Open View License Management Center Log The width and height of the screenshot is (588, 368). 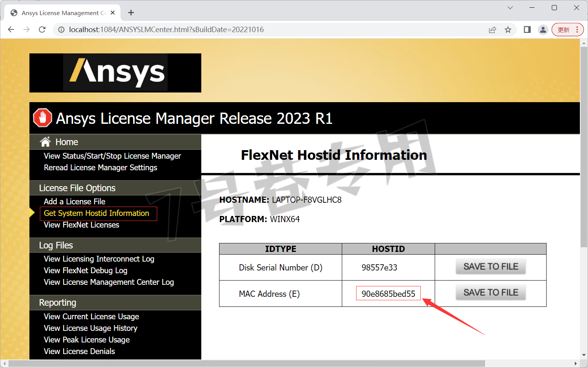109,282
